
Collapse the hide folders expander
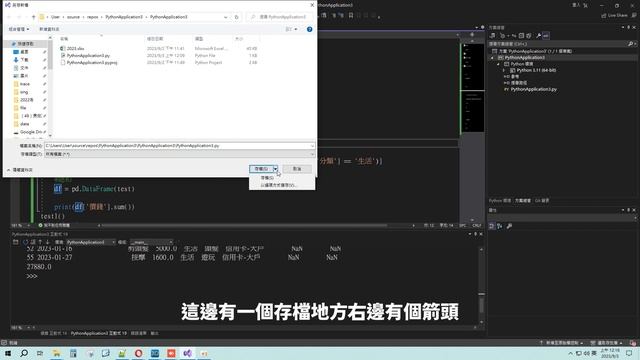click(19, 170)
